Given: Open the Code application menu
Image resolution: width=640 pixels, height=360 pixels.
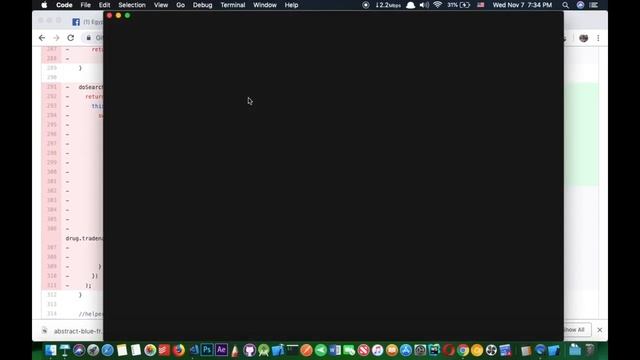Looking at the screenshot, I should 64,5.
